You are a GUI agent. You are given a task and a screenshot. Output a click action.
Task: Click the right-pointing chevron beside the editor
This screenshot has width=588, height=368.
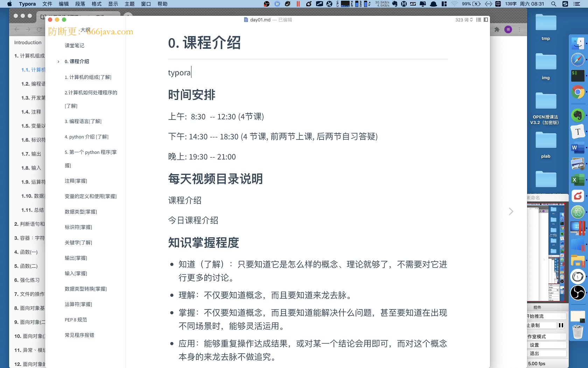point(511,211)
